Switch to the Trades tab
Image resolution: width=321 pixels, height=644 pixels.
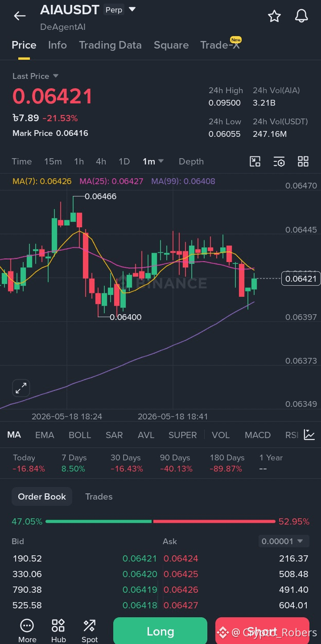click(x=99, y=496)
